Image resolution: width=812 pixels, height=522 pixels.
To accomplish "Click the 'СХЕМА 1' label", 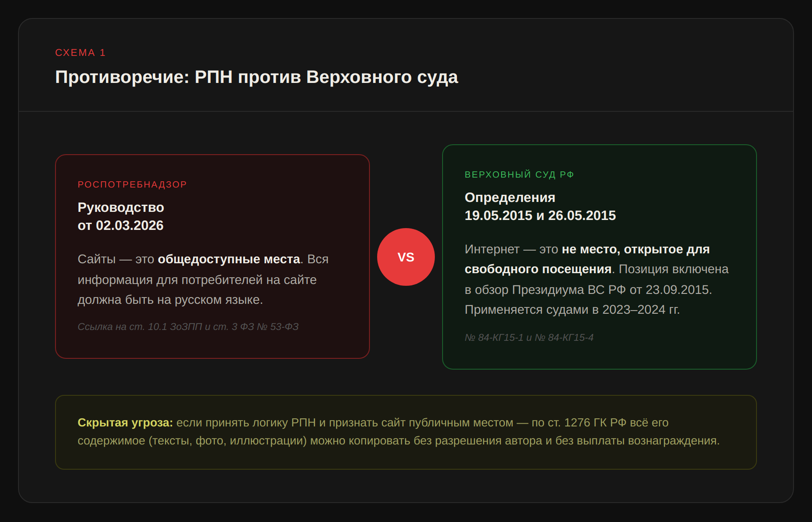I will click(x=80, y=53).
